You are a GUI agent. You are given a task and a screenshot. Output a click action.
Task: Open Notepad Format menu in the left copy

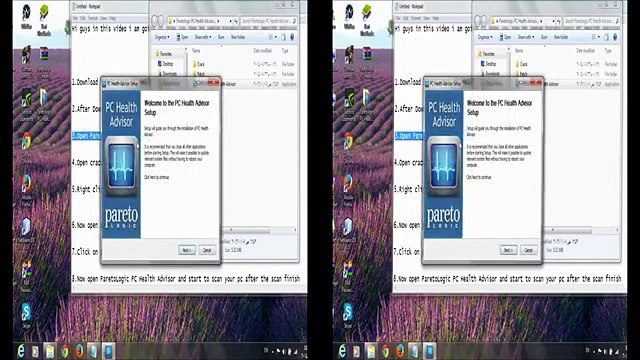[93, 18]
